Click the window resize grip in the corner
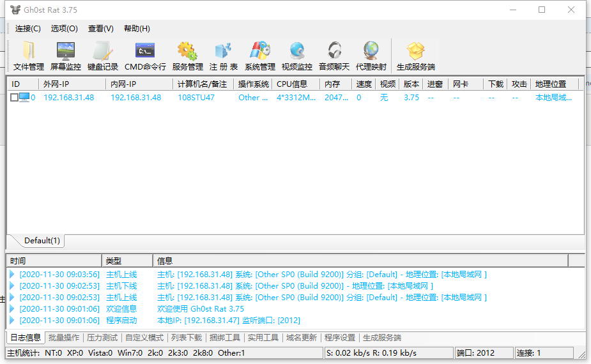 [x=582, y=355]
